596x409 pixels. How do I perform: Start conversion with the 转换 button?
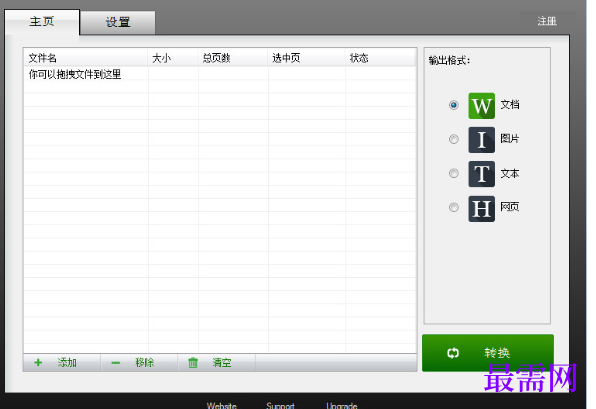(x=488, y=353)
